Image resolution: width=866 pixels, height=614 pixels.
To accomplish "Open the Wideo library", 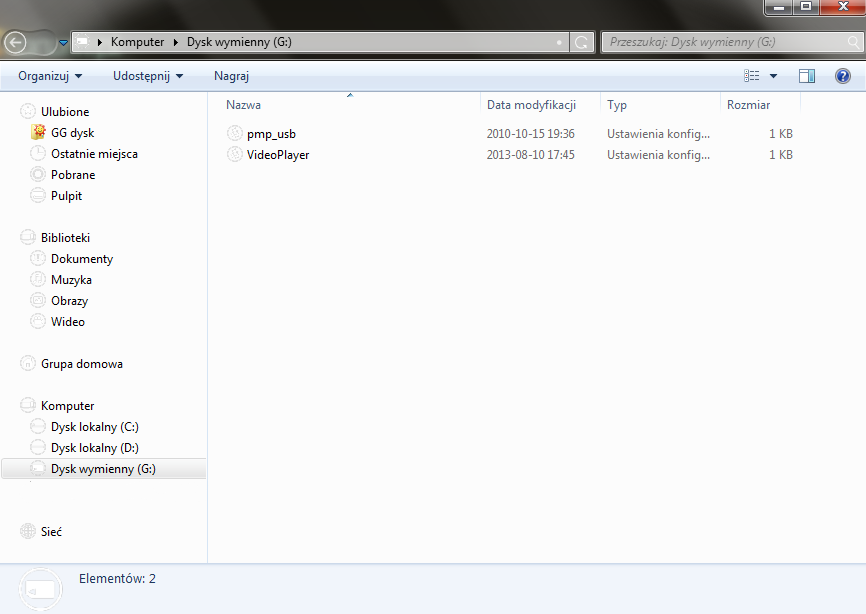I will click(x=68, y=321).
